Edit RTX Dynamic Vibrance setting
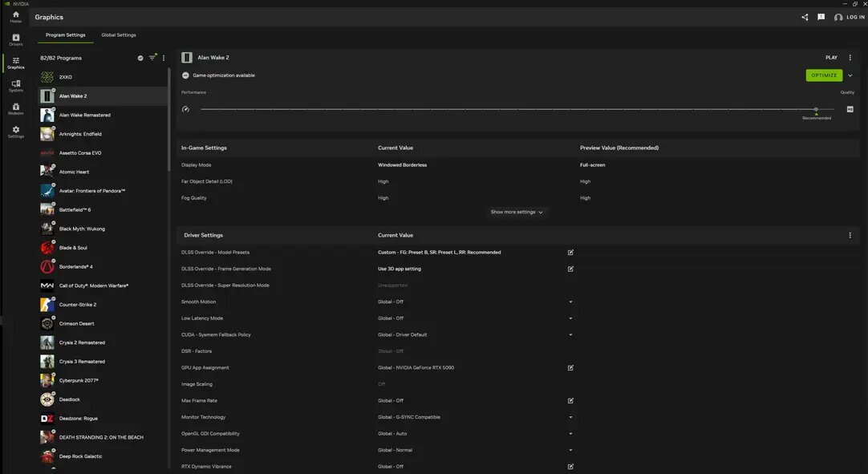The height and width of the screenshot is (474, 868). pyautogui.click(x=570, y=467)
